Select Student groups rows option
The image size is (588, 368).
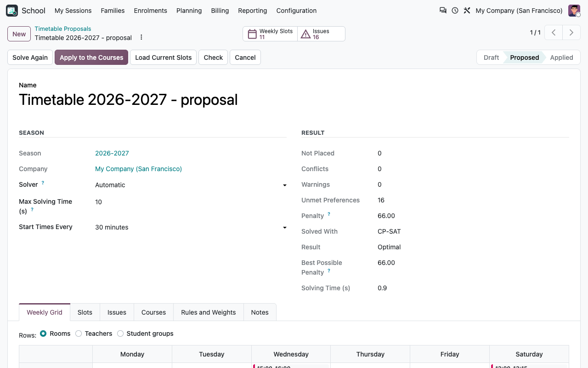[120, 333]
